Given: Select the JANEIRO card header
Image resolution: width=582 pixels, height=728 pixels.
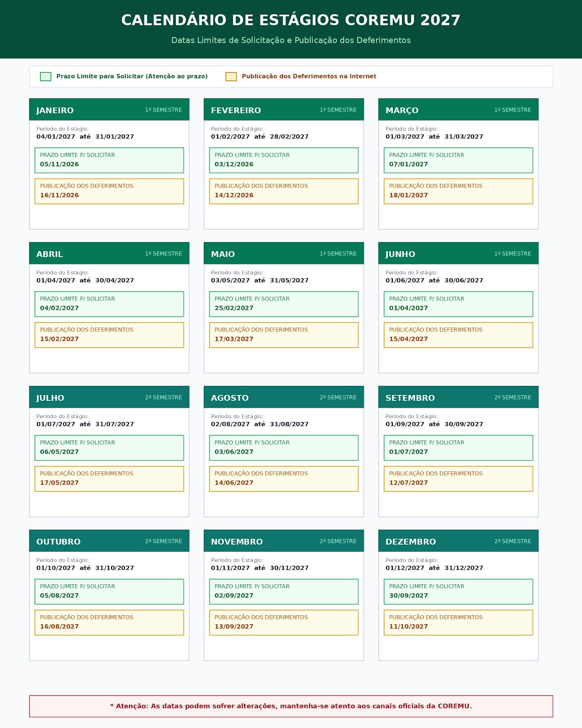Looking at the screenshot, I should pos(109,110).
